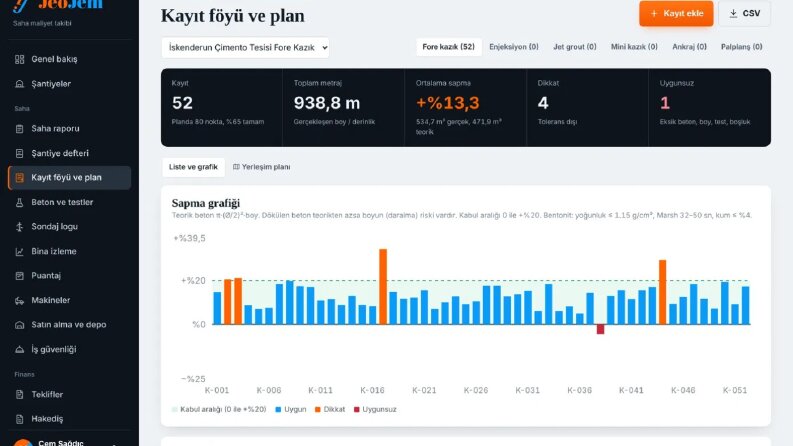Navigate to Şantiyeler
793x446 pixels.
[69, 84]
